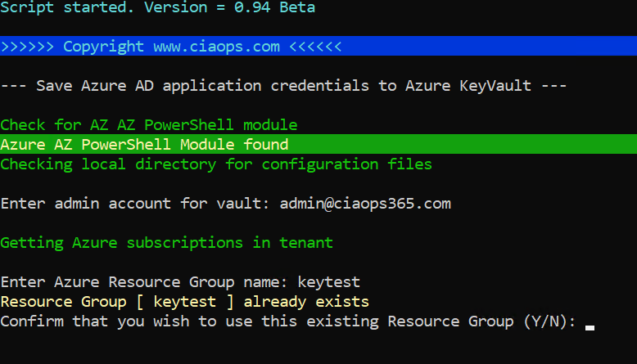Click the "Enter Azure Resource Group name" prompt

tap(141, 282)
